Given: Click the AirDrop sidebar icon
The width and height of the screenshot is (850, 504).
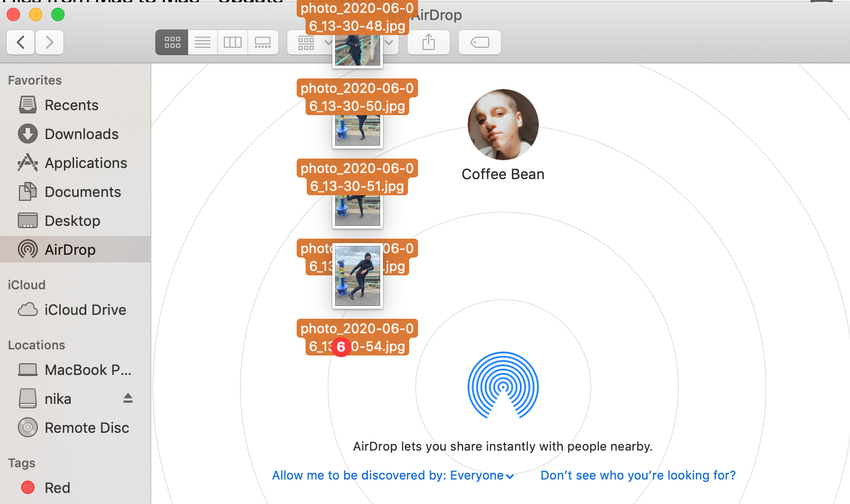Looking at the screenshot, I should pyautogui.click(x=28, y=249).
